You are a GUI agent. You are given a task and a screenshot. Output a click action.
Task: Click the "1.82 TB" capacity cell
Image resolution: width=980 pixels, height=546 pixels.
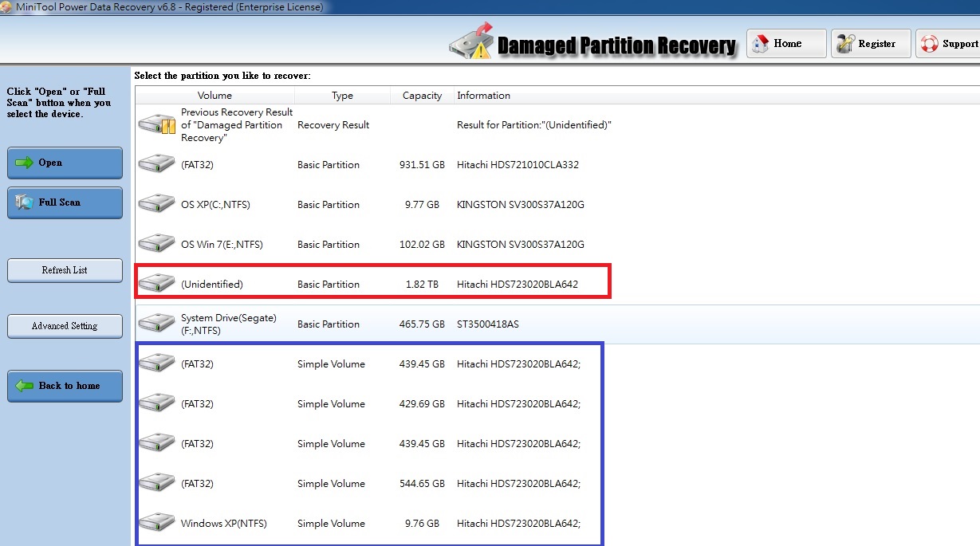[x=422, y=285]
